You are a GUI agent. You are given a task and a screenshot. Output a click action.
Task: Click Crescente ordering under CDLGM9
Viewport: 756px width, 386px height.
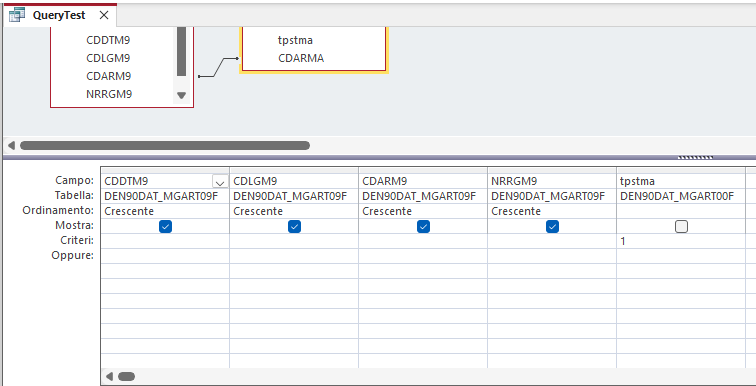[258, 211]
